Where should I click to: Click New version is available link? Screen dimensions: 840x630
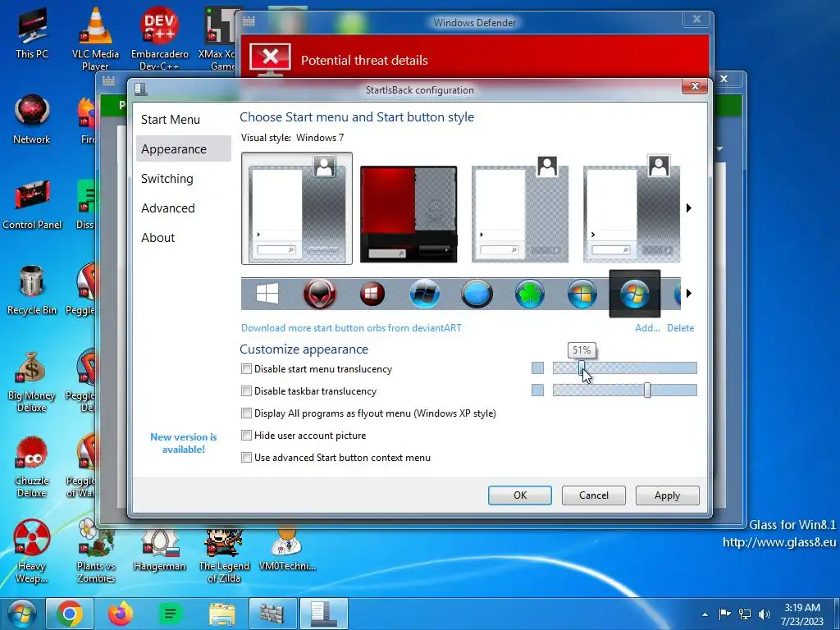tap(183, 443)
